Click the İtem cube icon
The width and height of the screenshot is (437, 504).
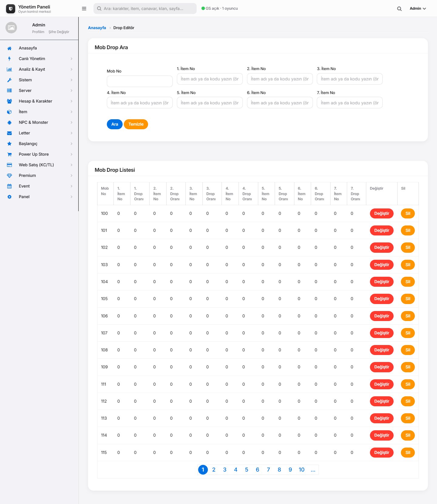(9, 112)
